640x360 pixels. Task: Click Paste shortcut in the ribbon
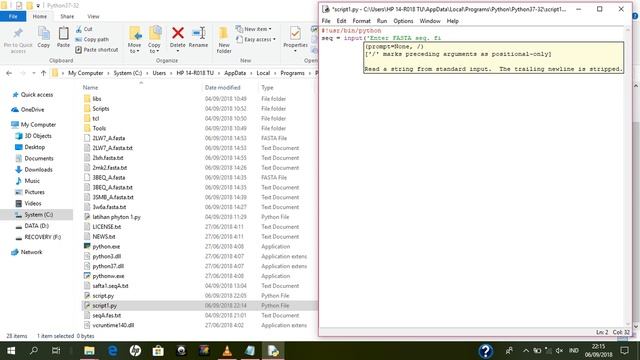click(x=97, y=49)
